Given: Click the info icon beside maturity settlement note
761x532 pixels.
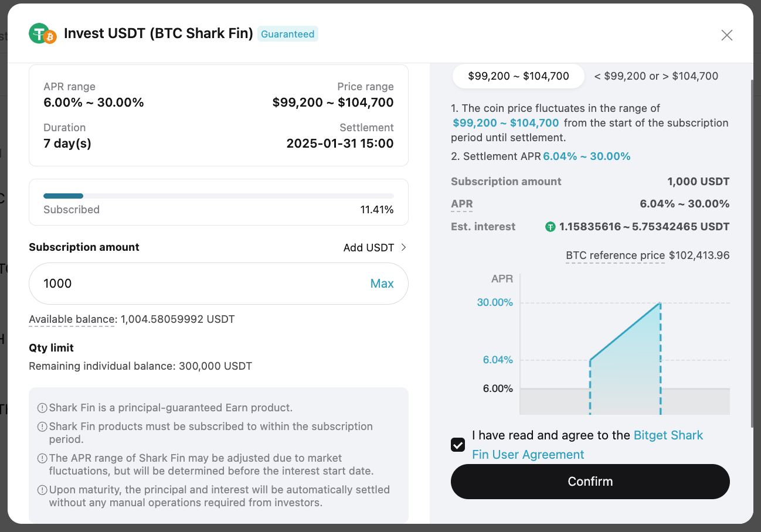Looking at the screenshot, I should click(x=42, y=490).
